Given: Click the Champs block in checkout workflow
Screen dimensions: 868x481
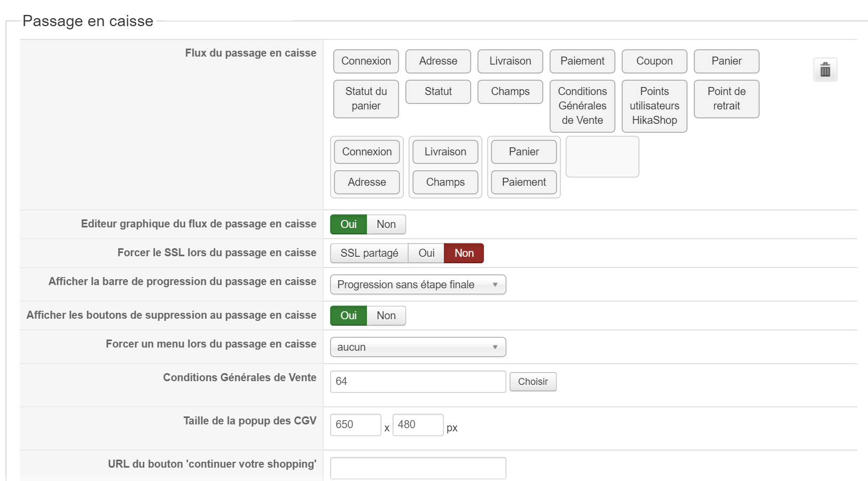Looking at the screenshot, I should [445, 183].
